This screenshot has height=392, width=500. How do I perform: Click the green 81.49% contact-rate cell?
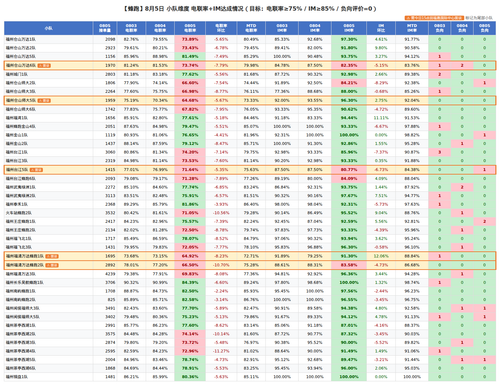[190, 57]
